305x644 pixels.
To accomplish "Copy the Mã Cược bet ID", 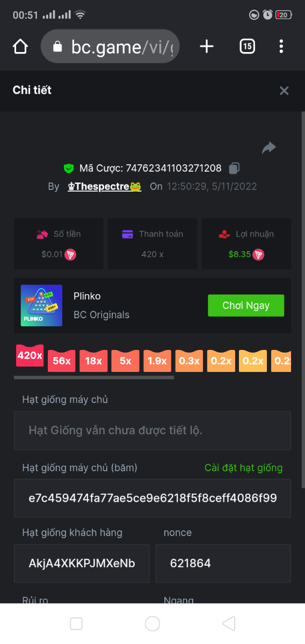I will click(x=234, y=169).
